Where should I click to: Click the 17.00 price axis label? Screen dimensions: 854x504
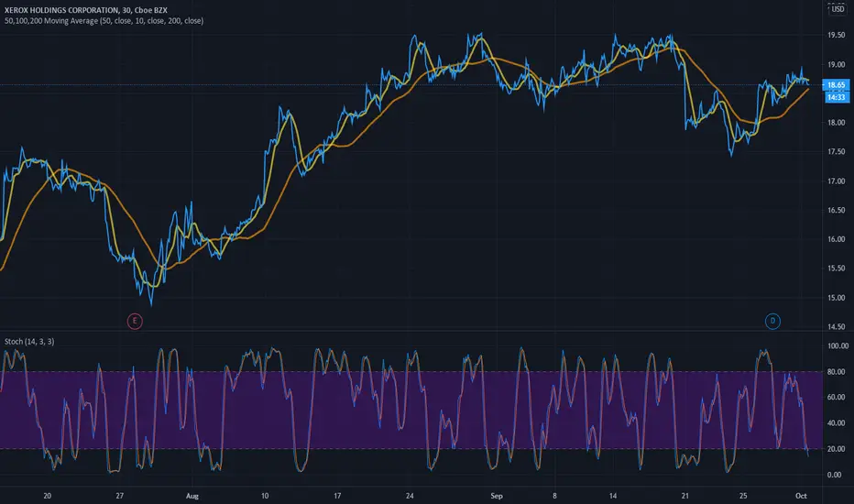pos(836,181)
